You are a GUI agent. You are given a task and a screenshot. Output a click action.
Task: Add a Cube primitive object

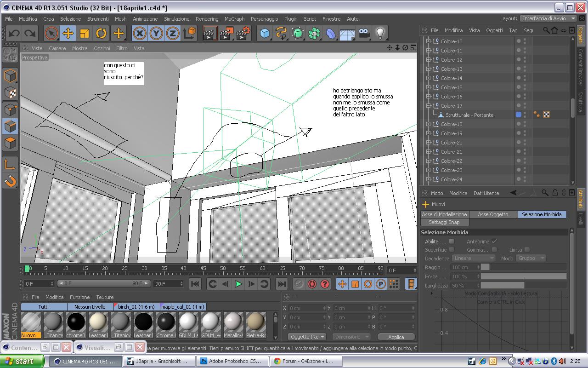(265, 33)
